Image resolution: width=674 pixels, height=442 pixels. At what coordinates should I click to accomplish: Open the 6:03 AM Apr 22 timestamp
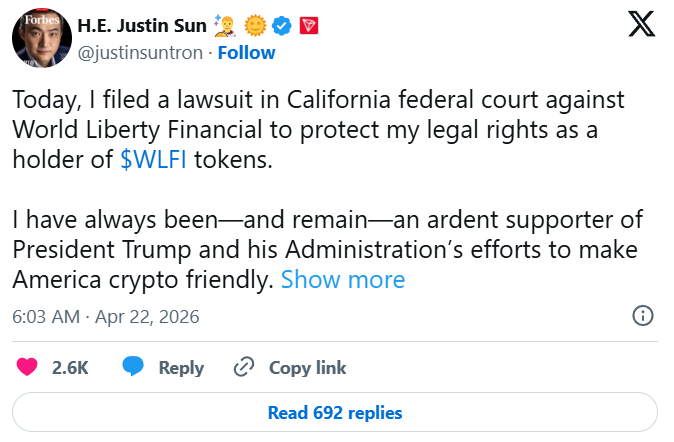click(x=106, y=317)
